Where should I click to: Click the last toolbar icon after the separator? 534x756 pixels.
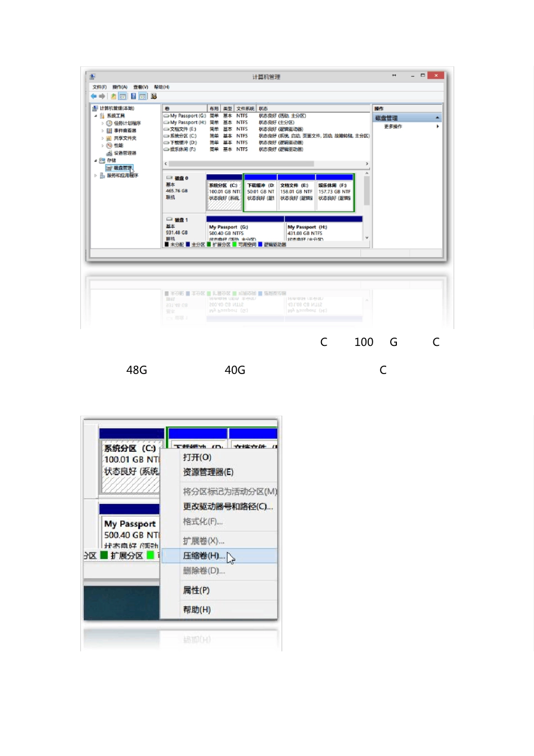pos(154,96)
